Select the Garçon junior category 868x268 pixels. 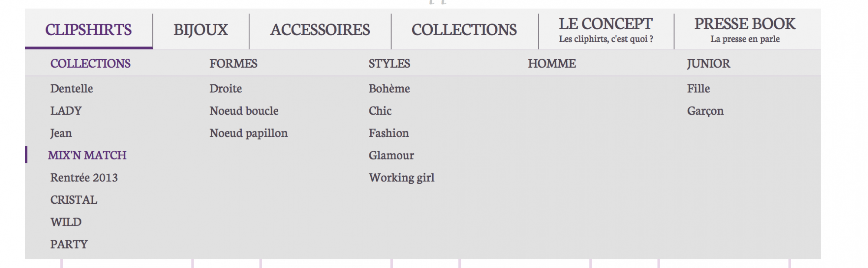coord(705,111)
